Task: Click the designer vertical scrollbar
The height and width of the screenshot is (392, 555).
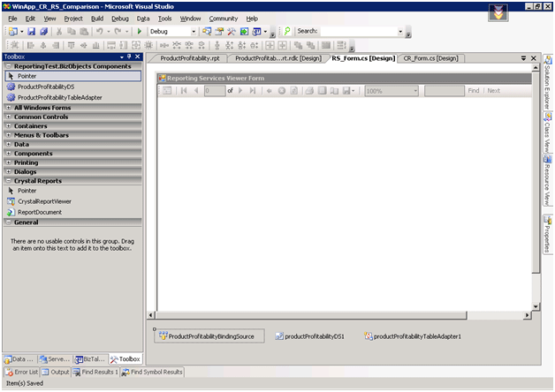Action: [x=536, y=172]
